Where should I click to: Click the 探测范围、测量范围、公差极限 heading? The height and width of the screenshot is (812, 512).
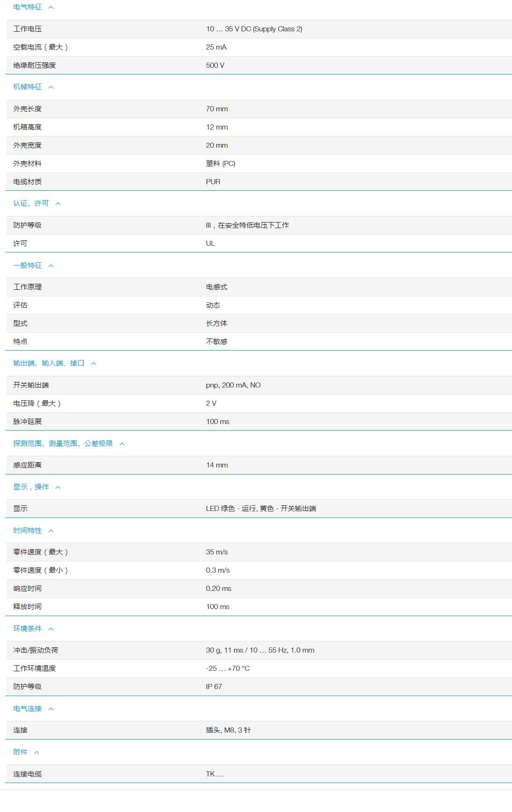pyautogui.click(x=63, y=444)
